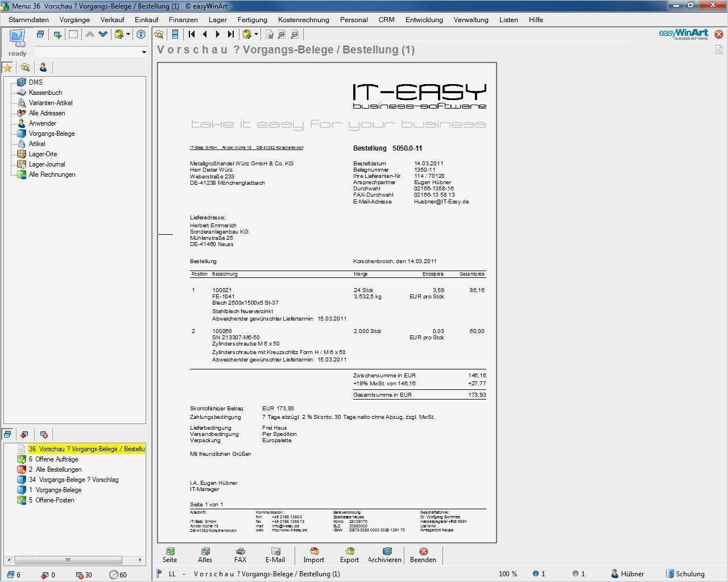Open the favorites star tab

coord(8,68)
